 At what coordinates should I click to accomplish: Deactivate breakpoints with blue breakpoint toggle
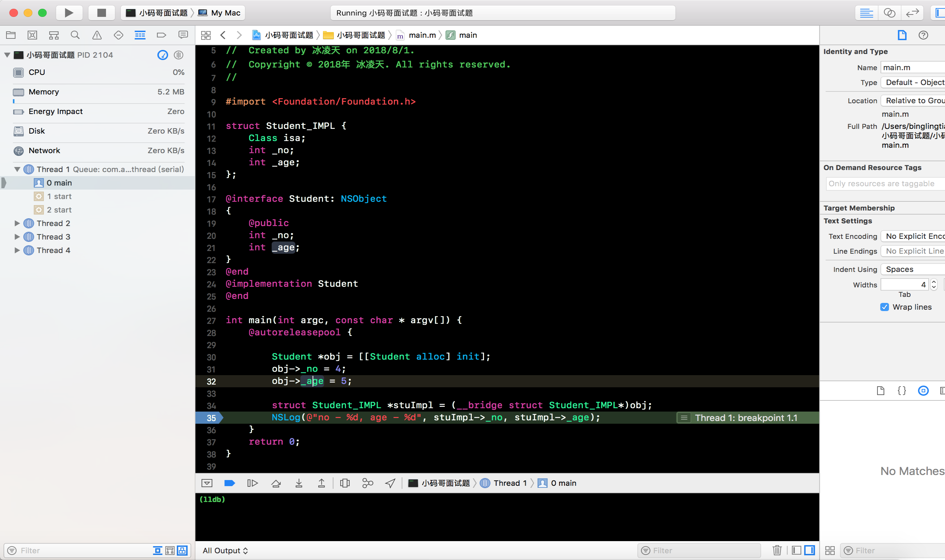tap(230, 483)
